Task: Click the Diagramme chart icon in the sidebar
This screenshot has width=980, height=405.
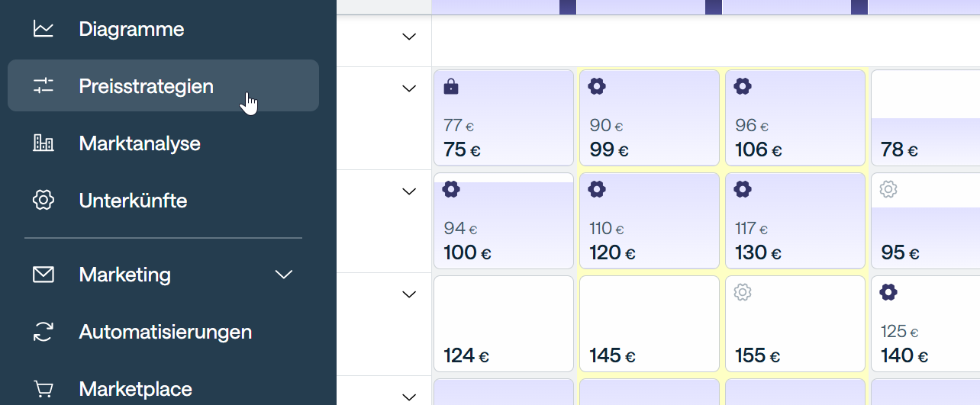Action: 44,30
